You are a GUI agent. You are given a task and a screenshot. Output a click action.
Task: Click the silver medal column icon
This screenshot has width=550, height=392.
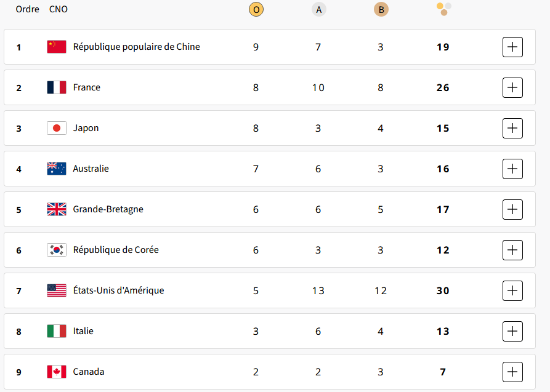(x=318, y=9)
